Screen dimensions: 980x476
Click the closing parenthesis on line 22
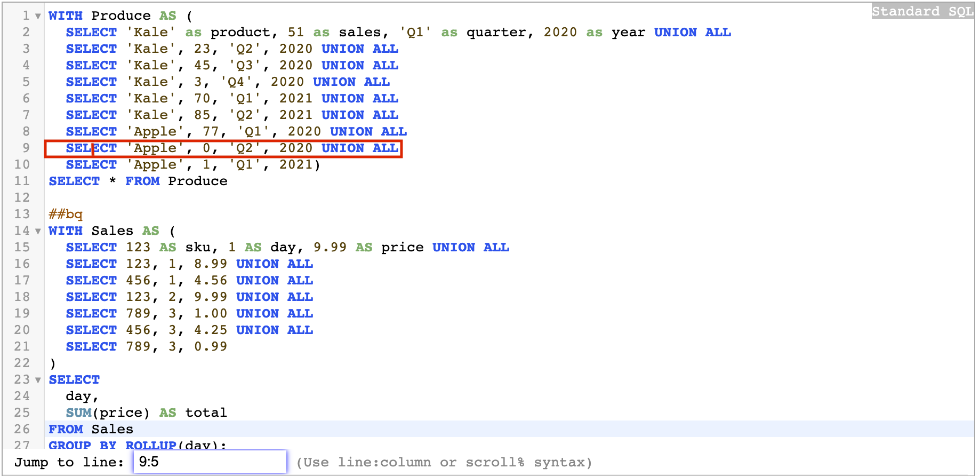pos(52,364)
